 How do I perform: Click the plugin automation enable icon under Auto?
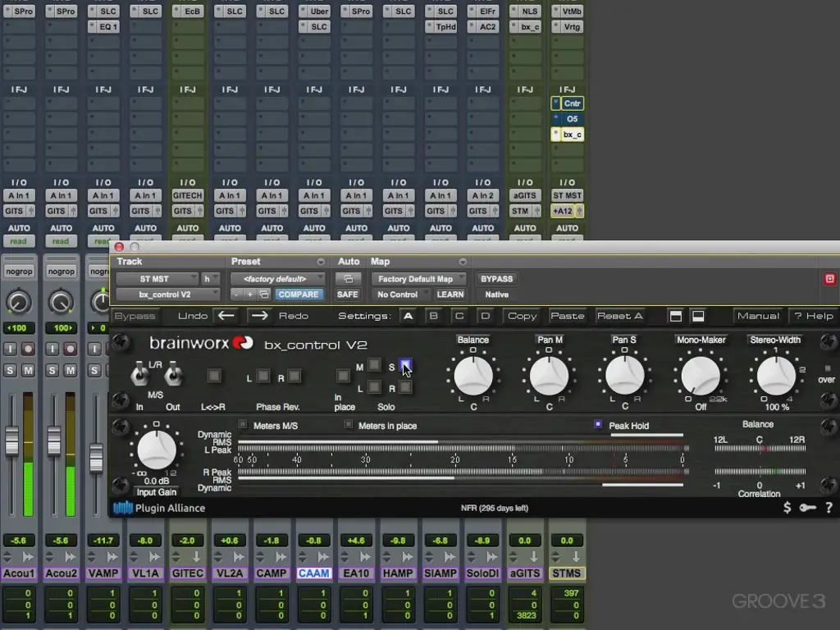pos(348,279)
